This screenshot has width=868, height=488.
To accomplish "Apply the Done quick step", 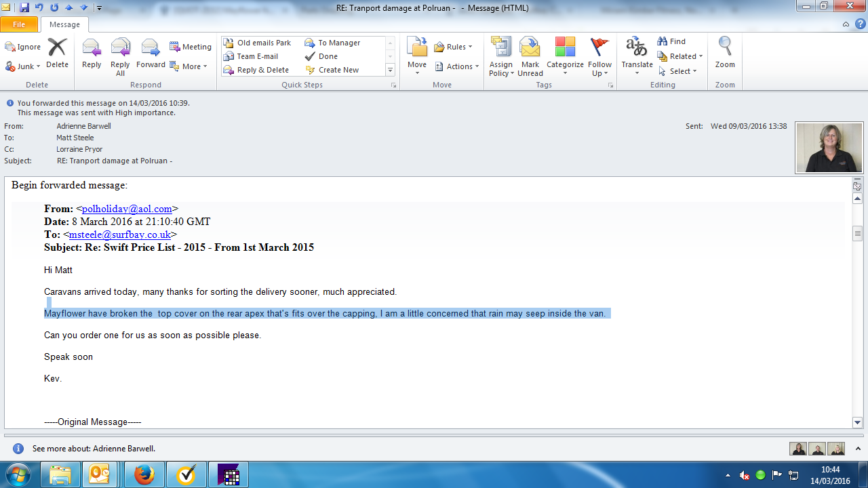I will (321, 56).
